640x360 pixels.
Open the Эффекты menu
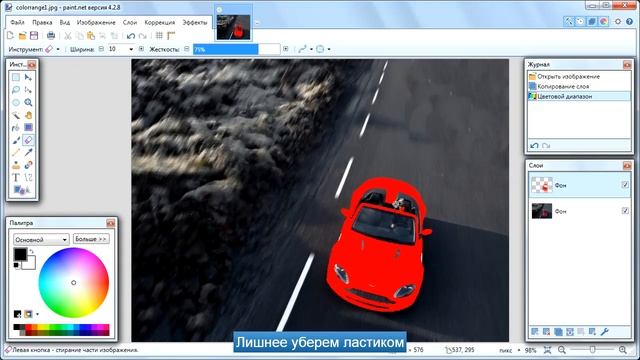pyautogui.click(x=195, y=22)
